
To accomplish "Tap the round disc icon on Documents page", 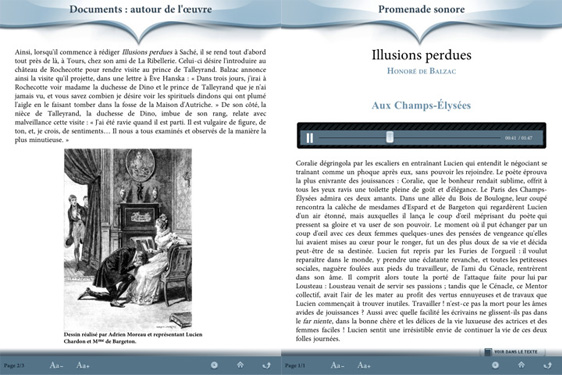I will click(x=214, y=365).
